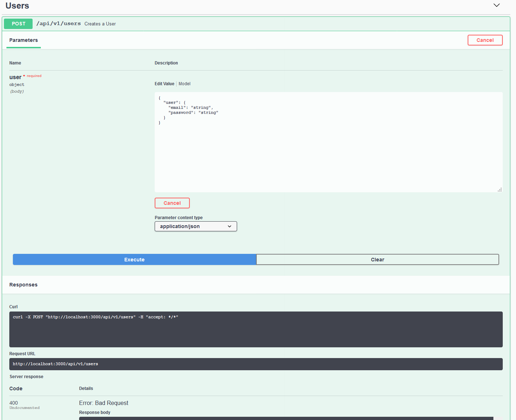516x420 pixels.
Task: Open the Parameters tab
Action: coord(23,40)
